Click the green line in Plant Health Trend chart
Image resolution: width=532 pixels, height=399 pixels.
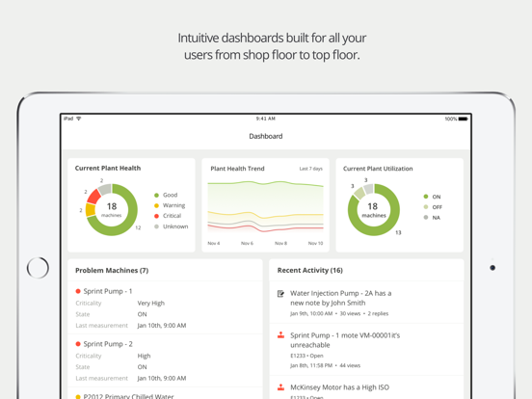pos(265,183)
